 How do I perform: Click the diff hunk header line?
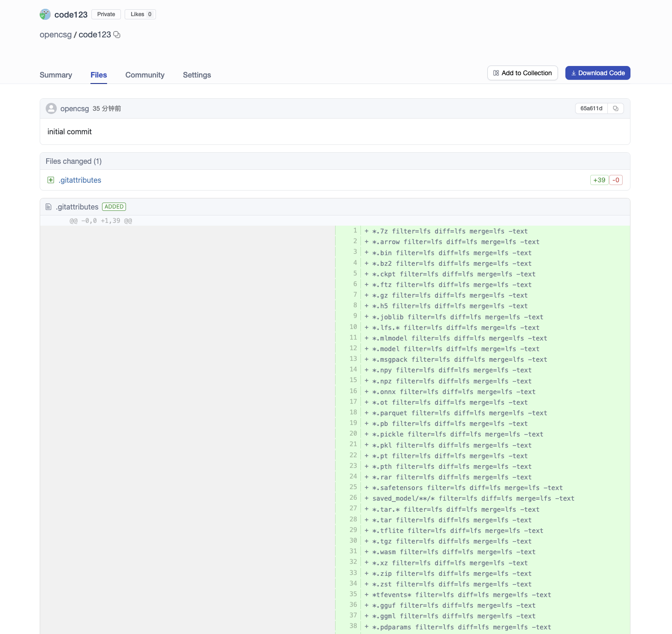tap(101, 221)
